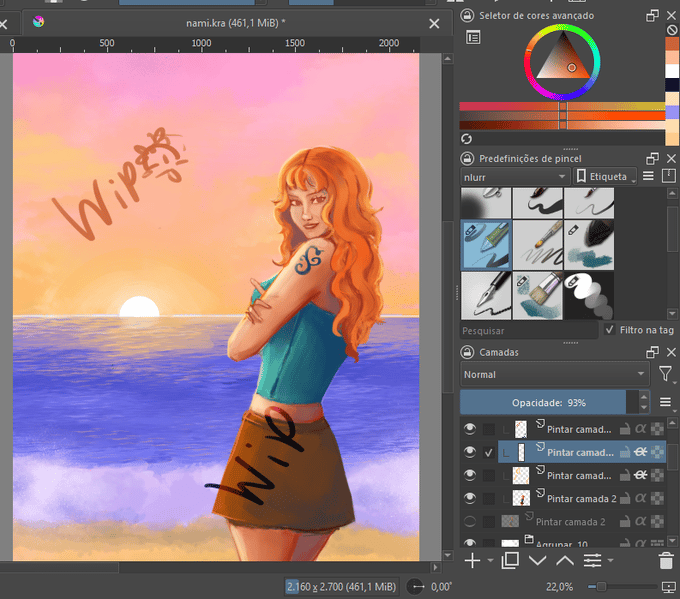This screenshot has width=680, height=599.
Task: Select the highlighted blue marker brush preset
Action: click(x=486, y=245)
